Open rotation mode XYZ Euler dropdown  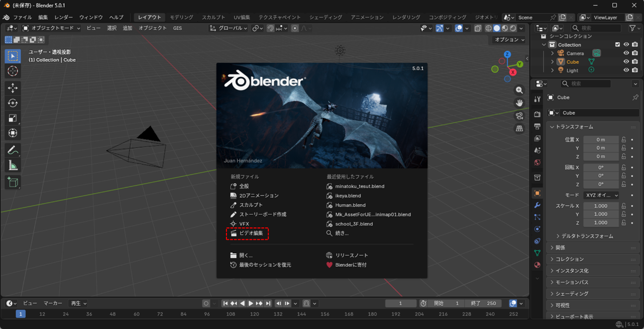point(601,195)
